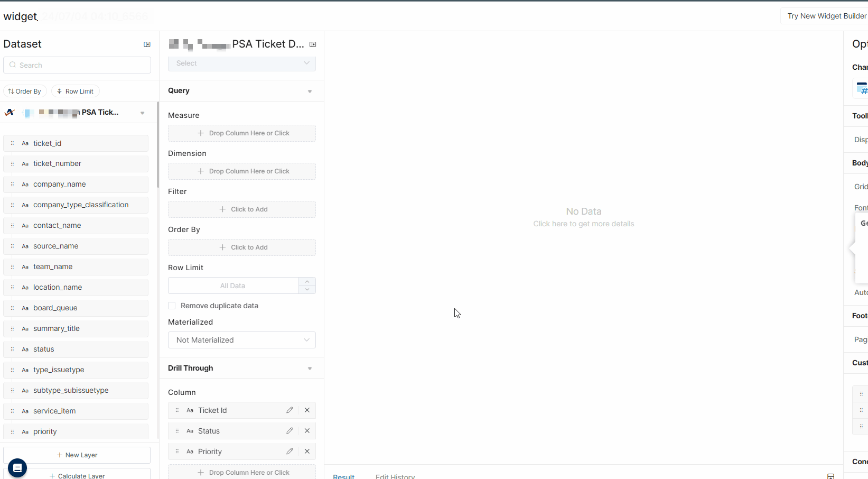The image size is (868, 479).
Task: Click the Search field in the Dataset panel
Action: pos(77,65)
